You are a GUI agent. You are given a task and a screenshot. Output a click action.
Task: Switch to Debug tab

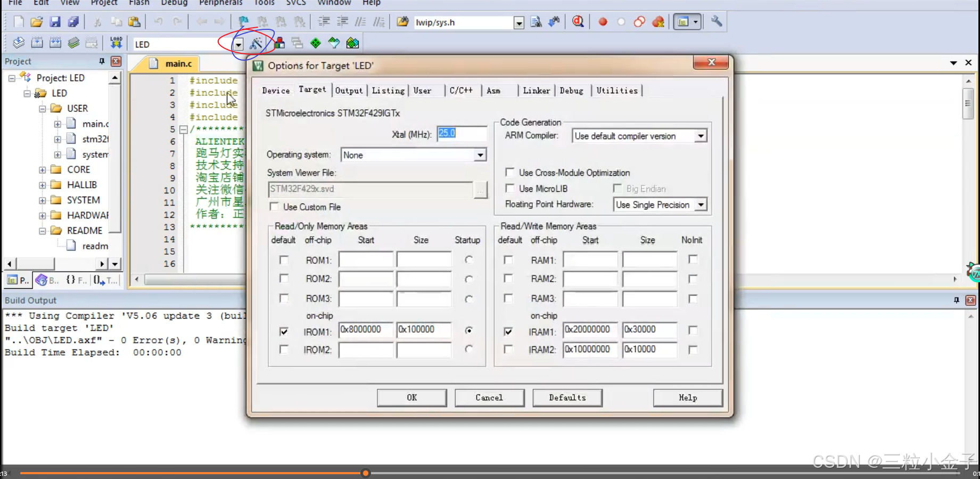pyautogui.click(x=571, y=91)
